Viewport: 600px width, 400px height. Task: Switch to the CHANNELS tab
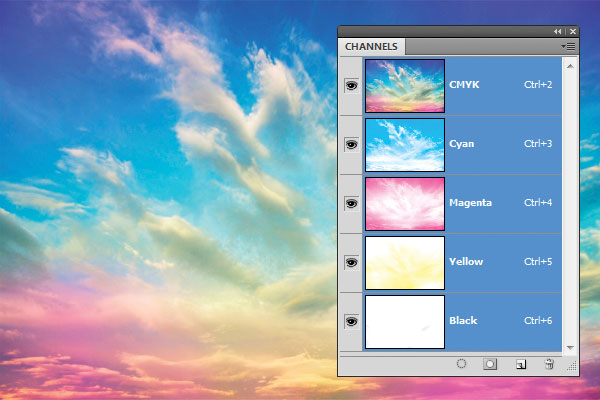371,47
